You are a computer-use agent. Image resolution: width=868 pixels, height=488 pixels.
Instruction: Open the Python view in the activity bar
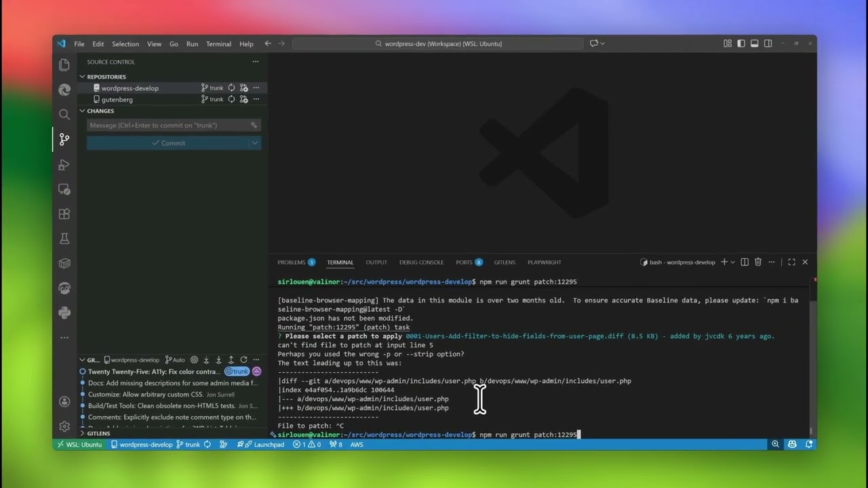pos(64,312)
